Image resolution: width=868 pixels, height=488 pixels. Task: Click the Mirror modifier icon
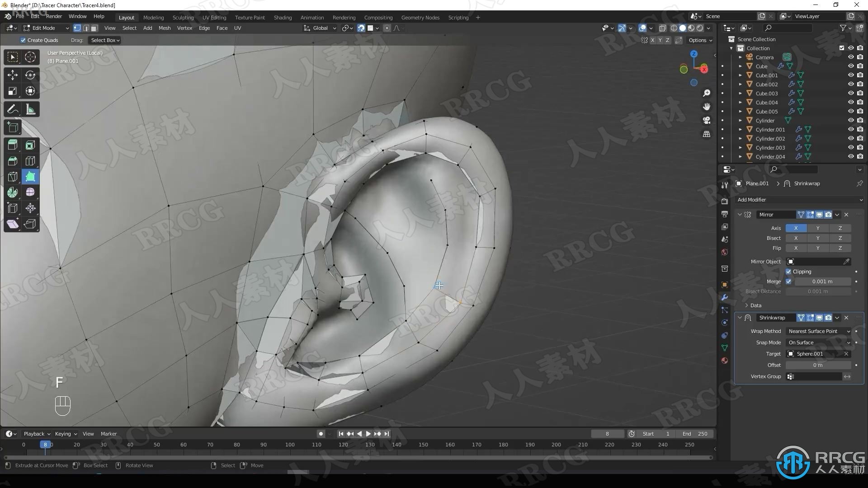point(748,215)
